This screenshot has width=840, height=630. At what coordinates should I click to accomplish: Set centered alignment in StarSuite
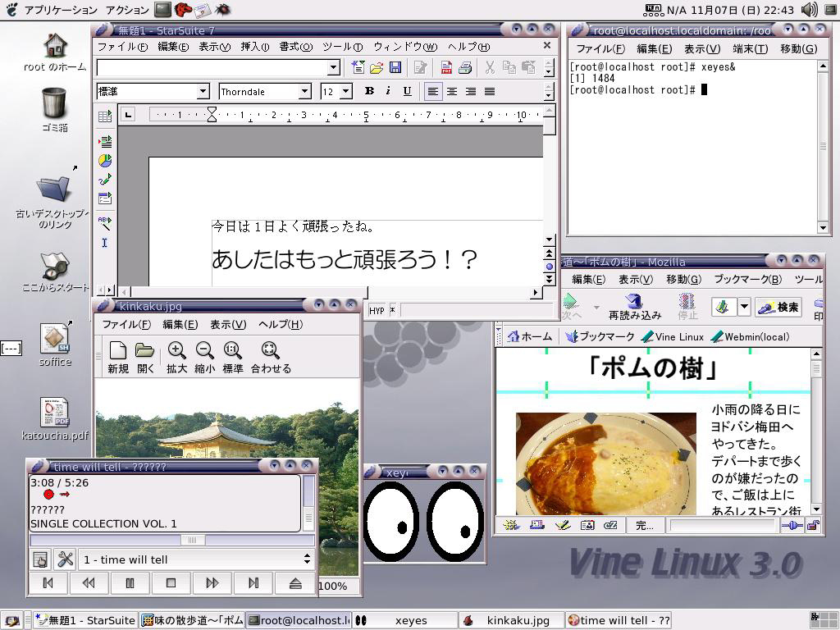(452, 92)
